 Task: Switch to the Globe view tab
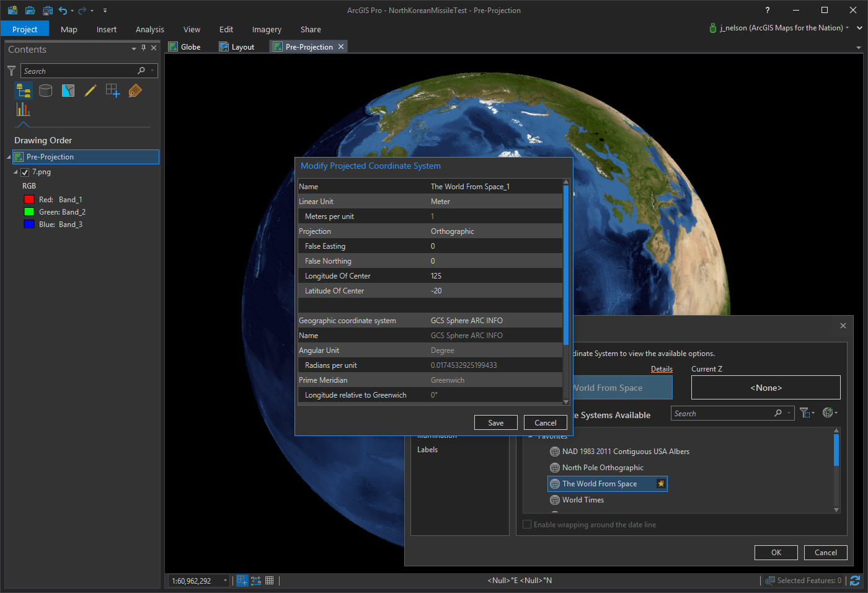(185, 47)
